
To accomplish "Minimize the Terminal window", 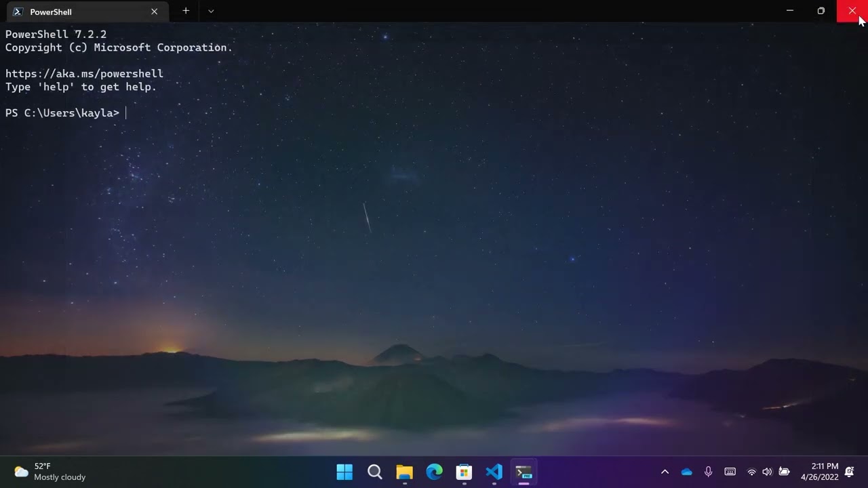I will click(x=789, y=11).
